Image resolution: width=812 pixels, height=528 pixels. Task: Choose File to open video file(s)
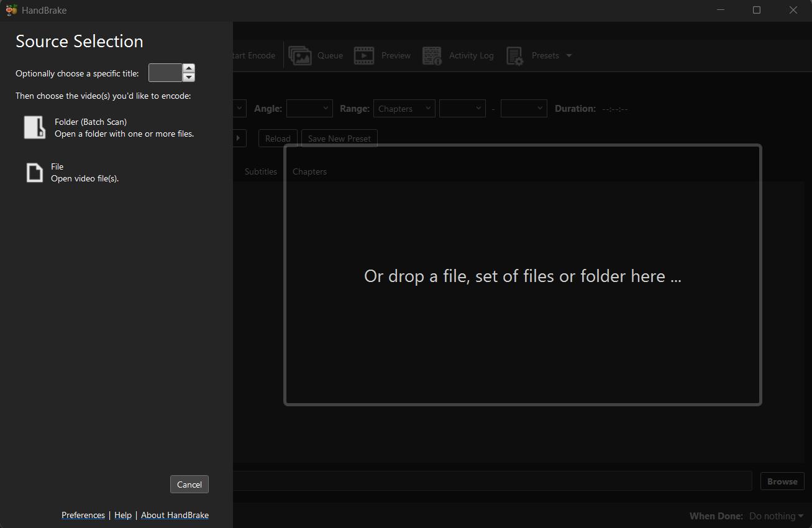pos(73,172)
